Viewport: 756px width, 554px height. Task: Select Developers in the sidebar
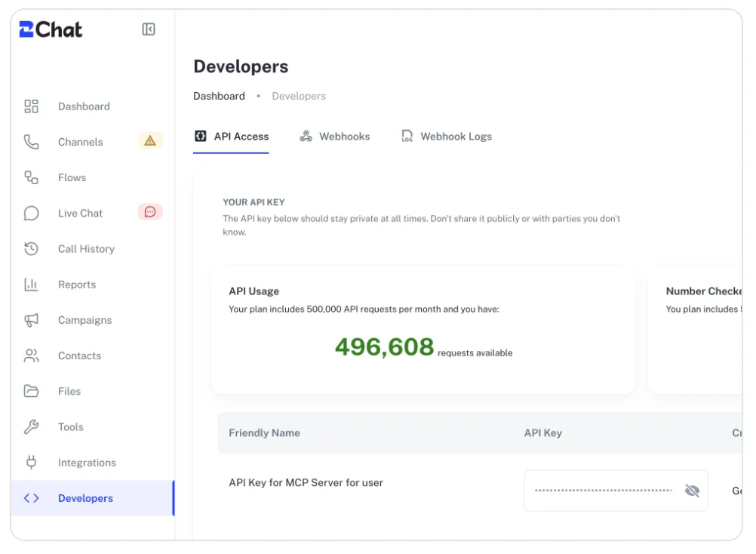[92, 498]
